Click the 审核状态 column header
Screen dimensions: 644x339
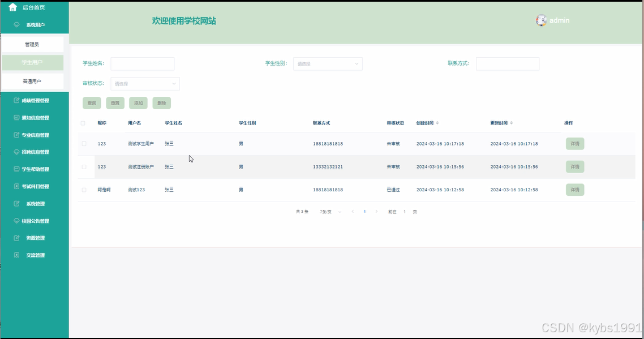[x=395, y=123]
